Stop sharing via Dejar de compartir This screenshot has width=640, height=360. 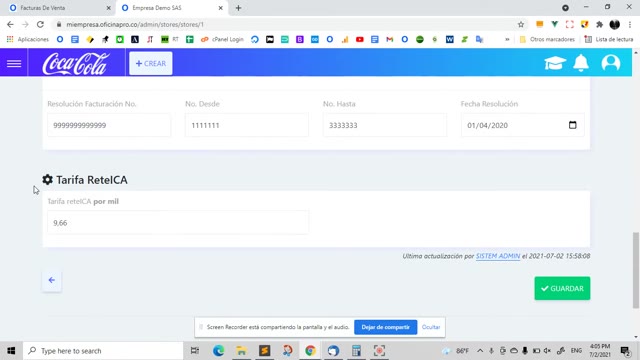coord(385,327)
